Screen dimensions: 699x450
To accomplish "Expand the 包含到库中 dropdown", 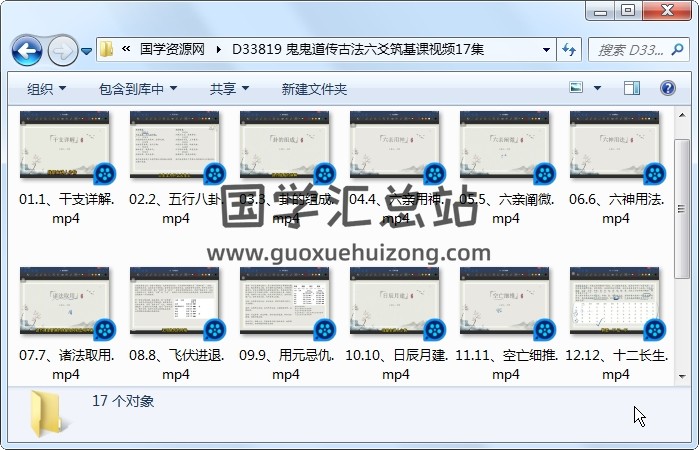I will (138, 89).
